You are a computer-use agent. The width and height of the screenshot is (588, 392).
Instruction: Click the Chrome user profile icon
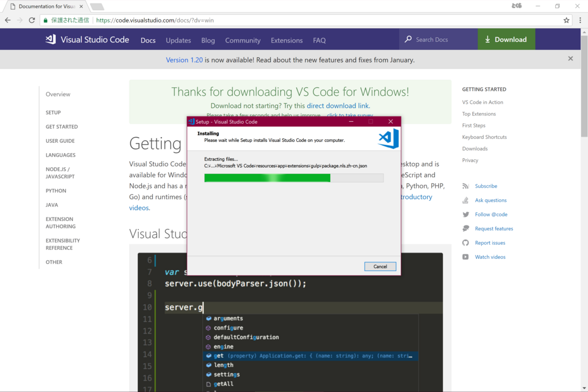tap(517, 6)
